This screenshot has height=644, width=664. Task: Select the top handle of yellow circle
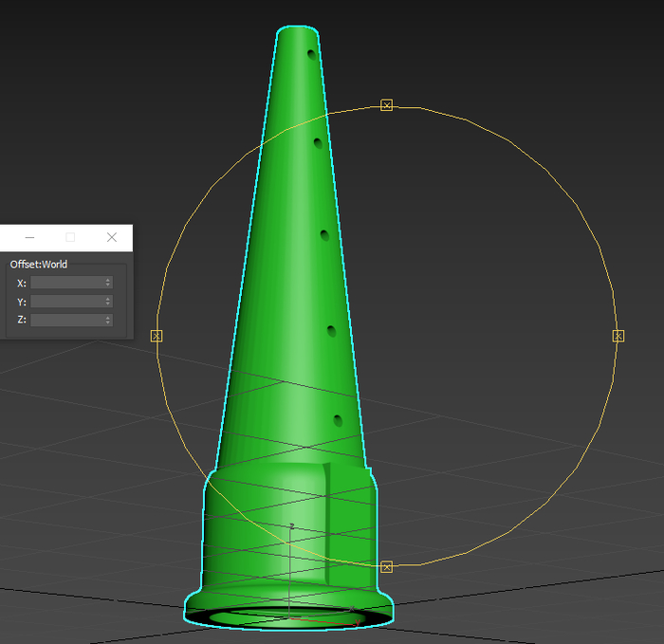(x=386, y=105)
